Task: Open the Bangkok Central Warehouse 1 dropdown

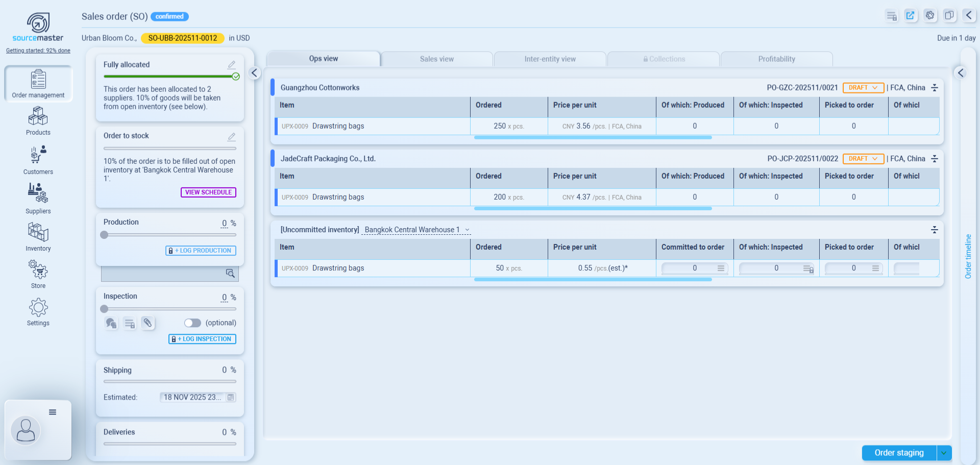Action: pos(416,230)
